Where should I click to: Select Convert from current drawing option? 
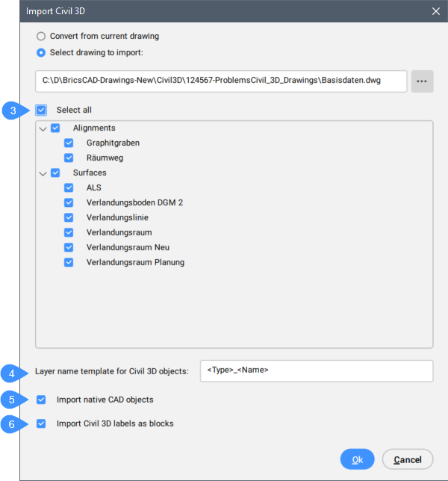42,36
